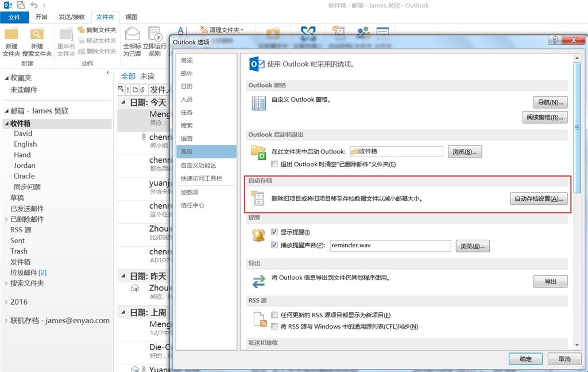Select Trust Center in Outlook Options
This screenshot has width=588, height=372.
pos(206,205)
